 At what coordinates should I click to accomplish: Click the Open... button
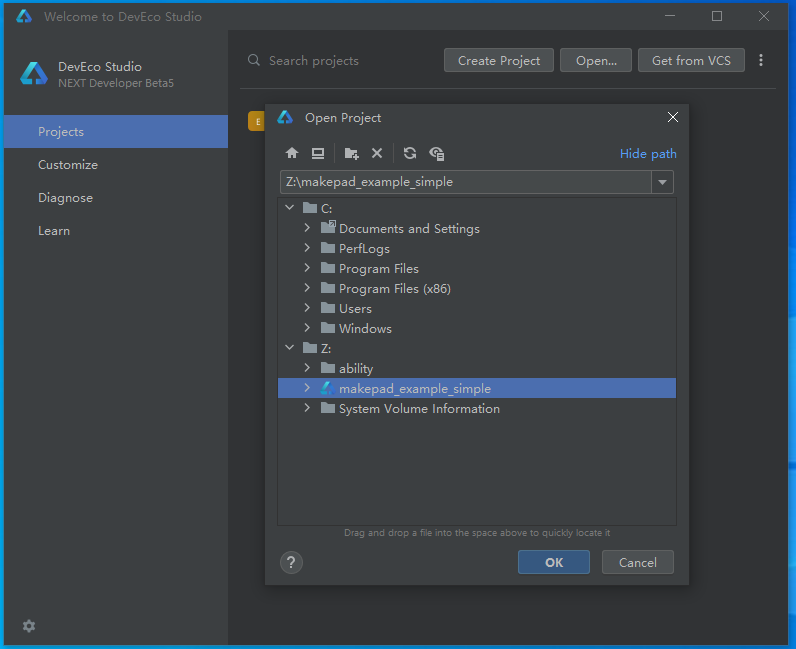pyautogui.click(x=596, y=60)
